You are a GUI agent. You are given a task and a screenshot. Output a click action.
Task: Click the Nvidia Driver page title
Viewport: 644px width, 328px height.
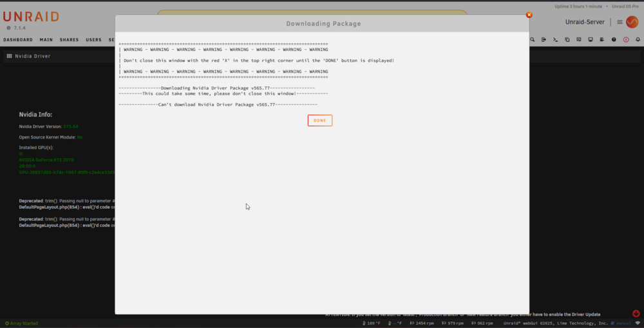pos(33,56)
